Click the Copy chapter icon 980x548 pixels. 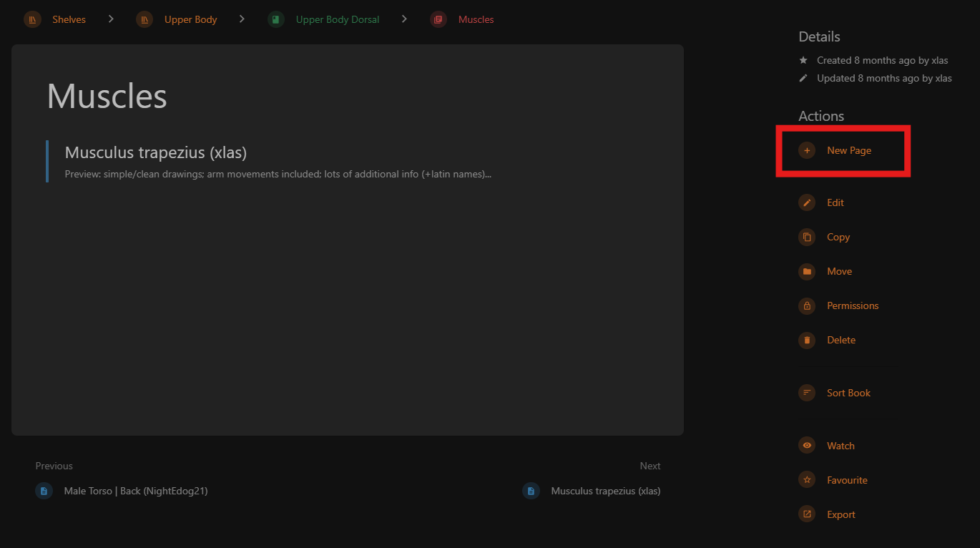[x=807, y=237]
